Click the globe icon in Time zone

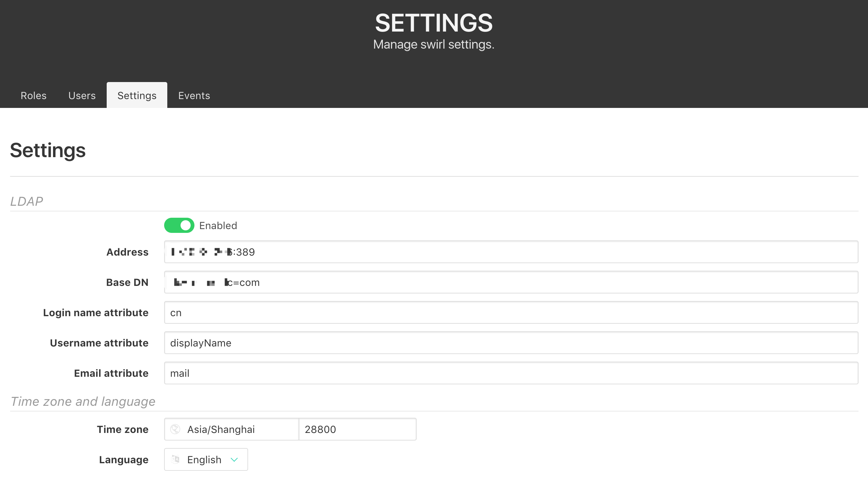[x=175, y=429]
